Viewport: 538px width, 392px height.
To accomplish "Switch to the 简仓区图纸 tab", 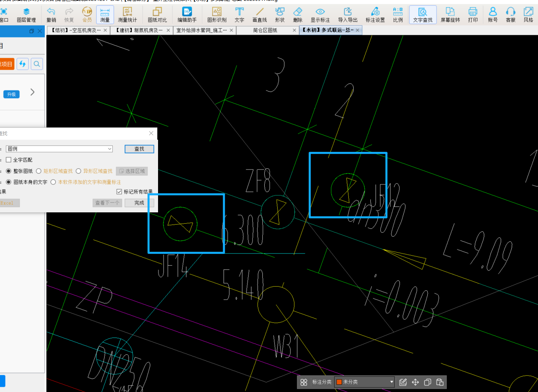I will 265,30.
